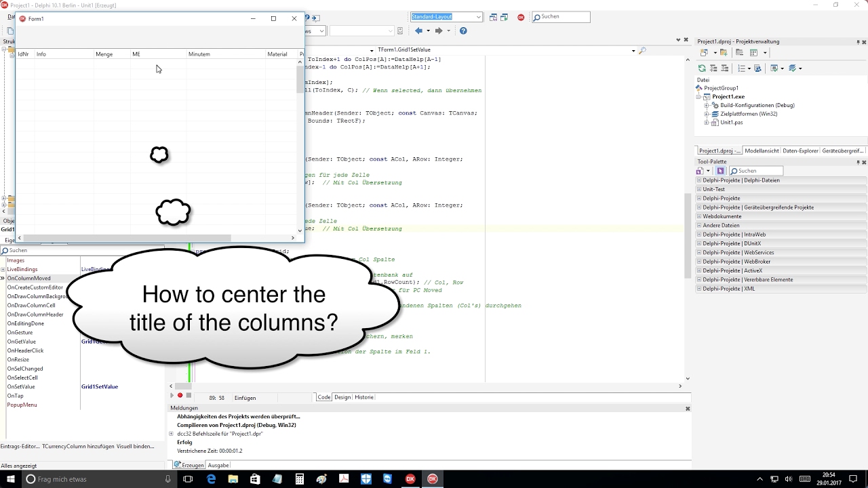This screenshot has width=868, height=488.
Task: Click the pointer selection icon in Tool-Palette
Action: click(720, 171)
